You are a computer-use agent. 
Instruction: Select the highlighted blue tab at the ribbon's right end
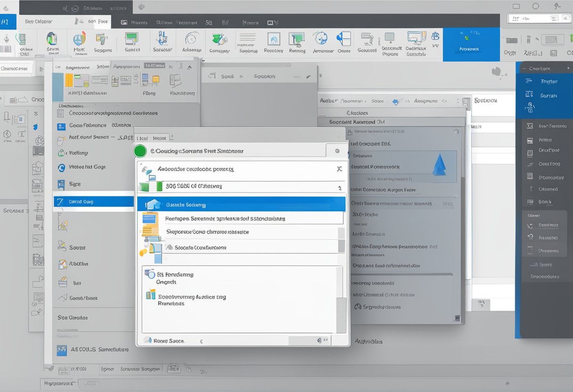pyautogui.click(x=471, y=44)
